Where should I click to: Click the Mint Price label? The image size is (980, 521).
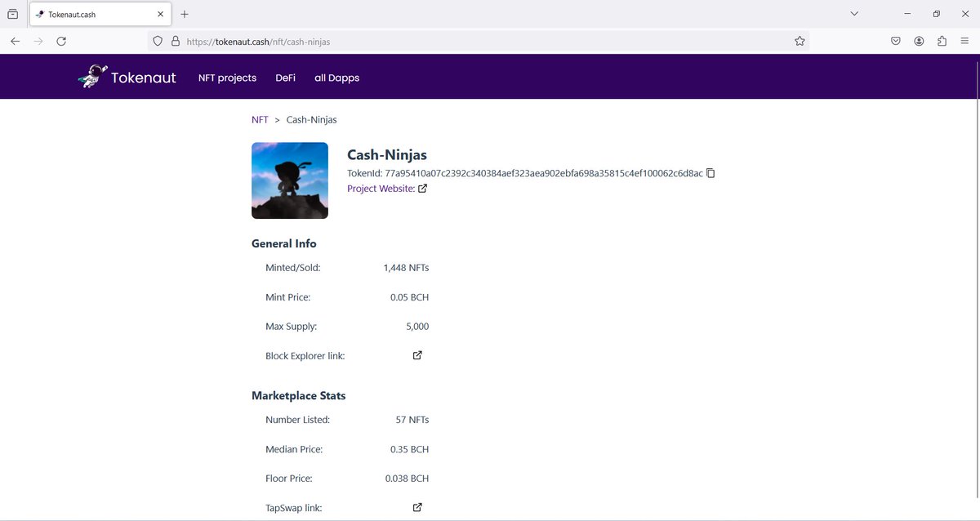pos(288,297)
